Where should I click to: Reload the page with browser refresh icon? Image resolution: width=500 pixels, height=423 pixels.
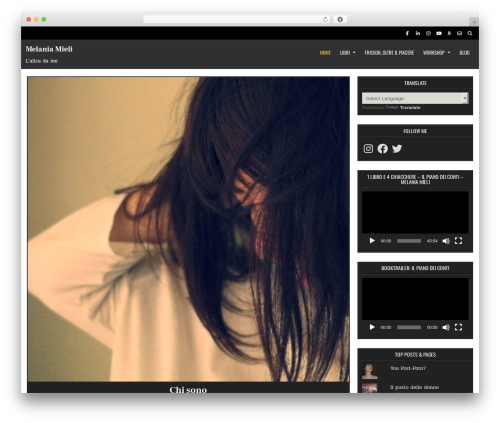tap(325, 20)
